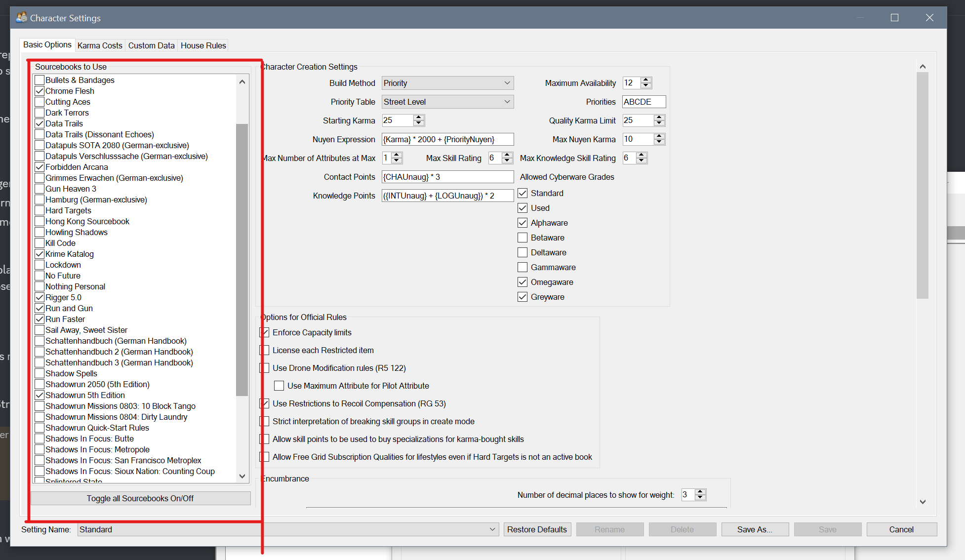Image resolution: width=965 pixels, height=560 pixels.
Task: Click the Contact Points expression field
Action: [447, 177]
